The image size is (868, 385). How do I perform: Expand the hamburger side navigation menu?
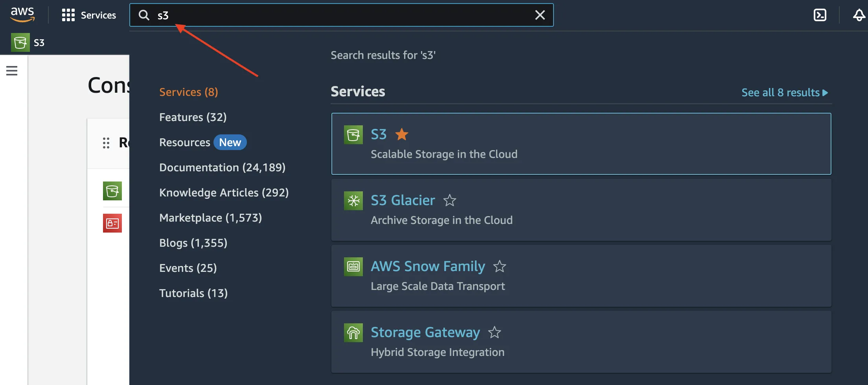click(12, 71)
